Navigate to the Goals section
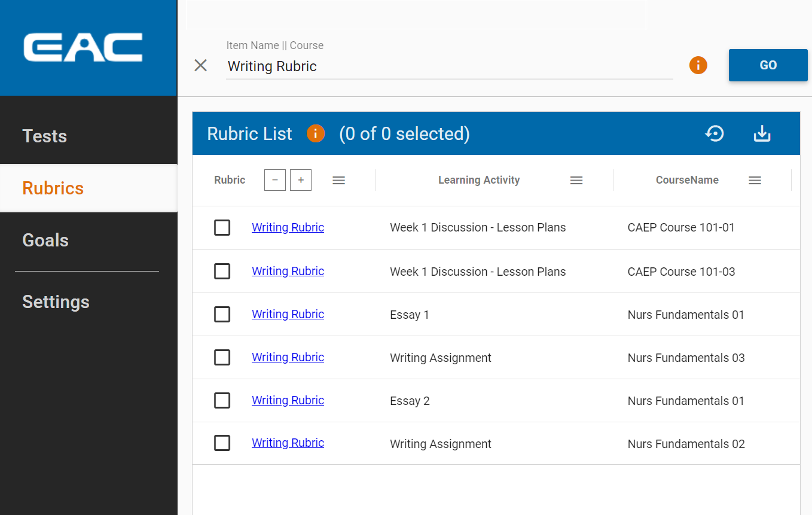Screen dimensions: 812x515 (45, 240)
